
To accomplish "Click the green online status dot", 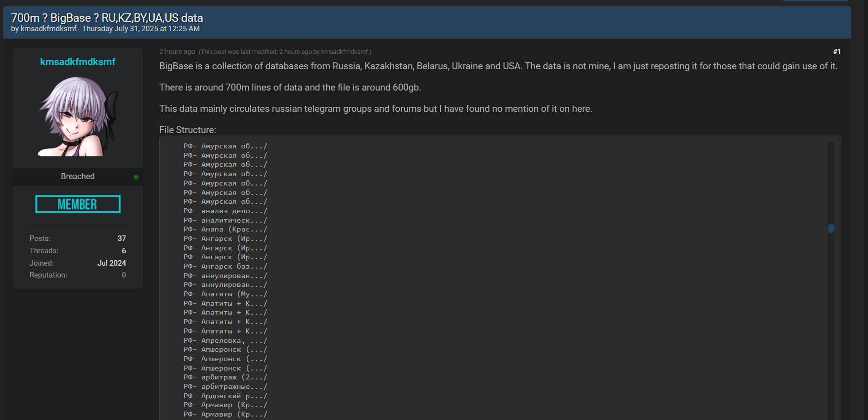I will [x=136, y=177].
